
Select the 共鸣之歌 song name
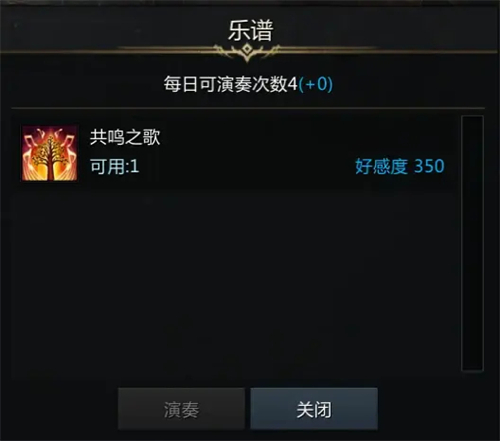125,137
